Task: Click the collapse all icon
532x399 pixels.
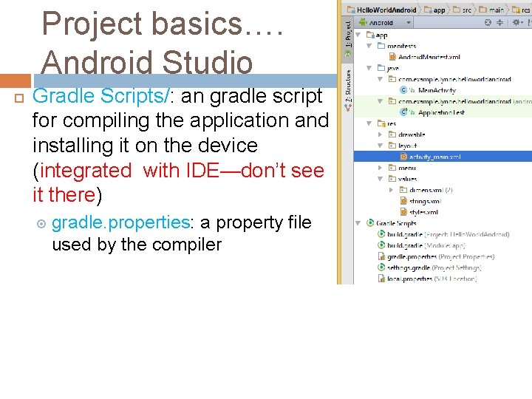Action: click(499, 22)
